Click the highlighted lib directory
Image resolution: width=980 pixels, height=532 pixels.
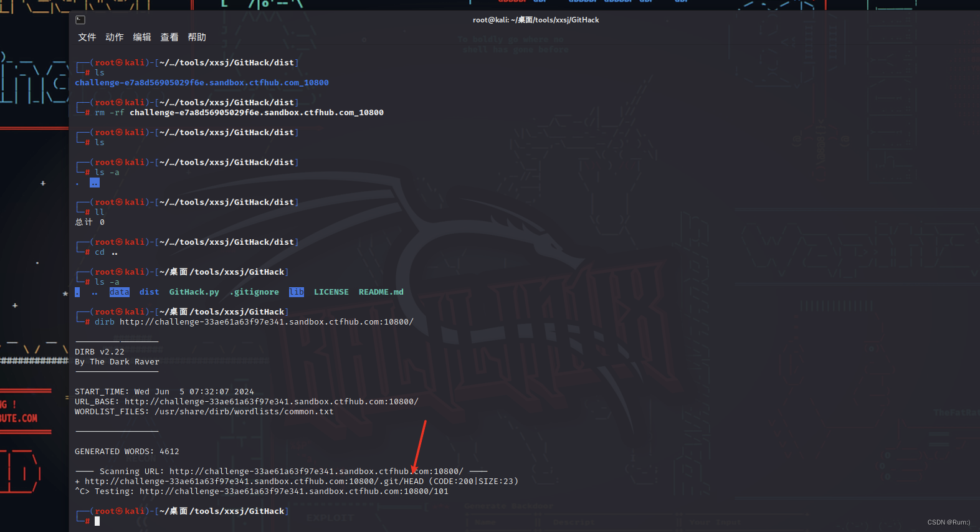(297, 292)
